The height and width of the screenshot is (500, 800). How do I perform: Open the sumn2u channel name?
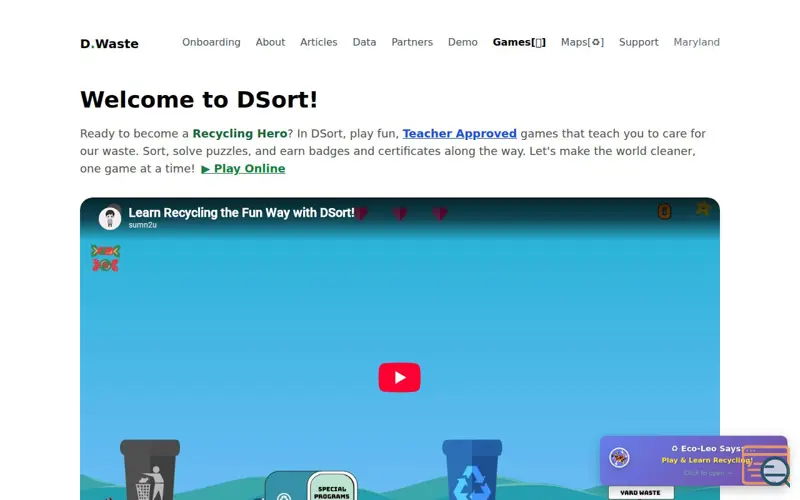click(142, 225)
